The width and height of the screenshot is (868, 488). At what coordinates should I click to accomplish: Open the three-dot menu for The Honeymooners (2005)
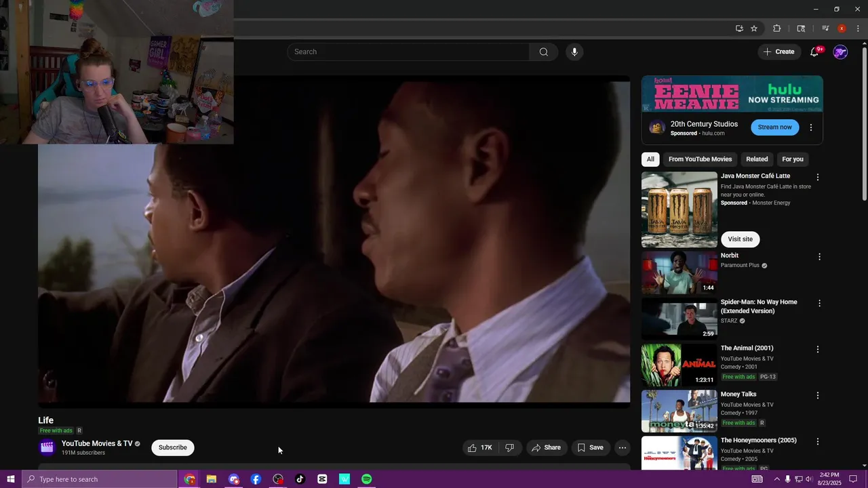coord(818,441)
